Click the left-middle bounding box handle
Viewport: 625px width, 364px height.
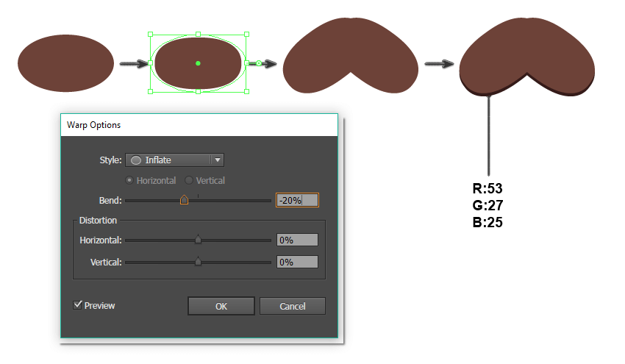coord(150,63)
